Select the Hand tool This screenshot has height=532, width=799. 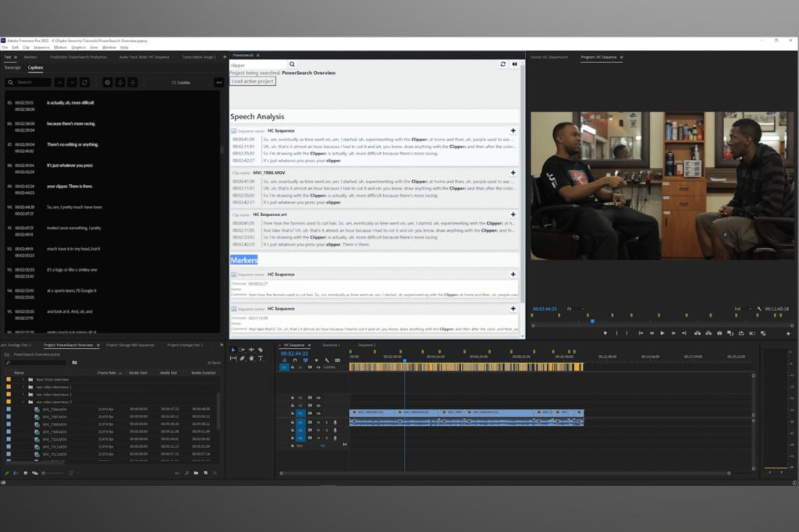[251, 358]
